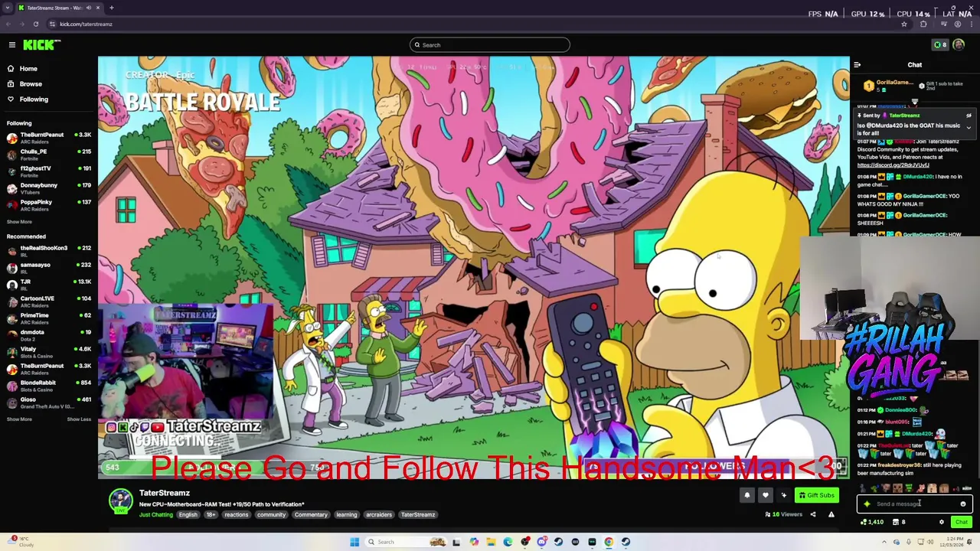This screenshot has width=980, height=551.
Task: Select the reactions tag
Action: point(236,515)
